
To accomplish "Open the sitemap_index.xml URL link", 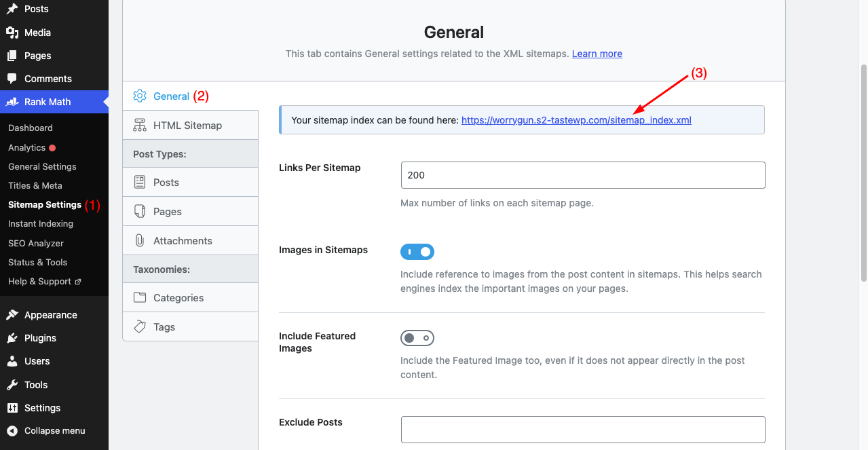I will [576, 120].
